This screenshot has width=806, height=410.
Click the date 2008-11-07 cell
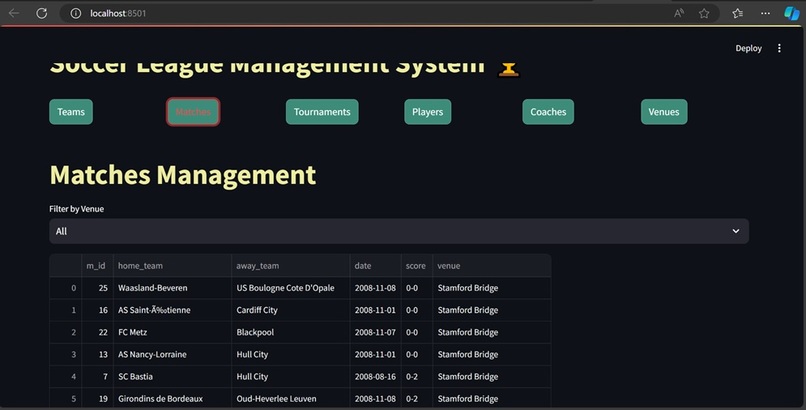[375, 332]
